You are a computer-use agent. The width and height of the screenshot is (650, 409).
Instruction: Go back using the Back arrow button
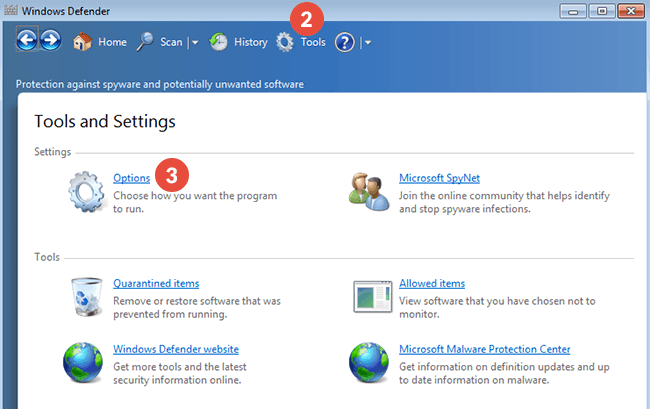point(27,42)
